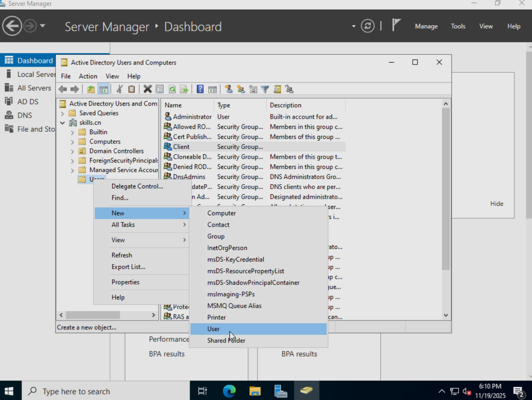532x400 pixels.
Task: Click Properties in the context menu
Action: click(x=142, y=282)
